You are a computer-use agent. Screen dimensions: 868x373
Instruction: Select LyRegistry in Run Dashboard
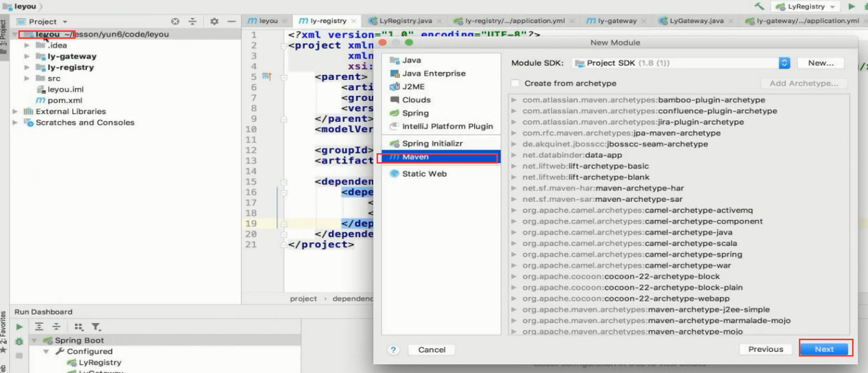100,363
